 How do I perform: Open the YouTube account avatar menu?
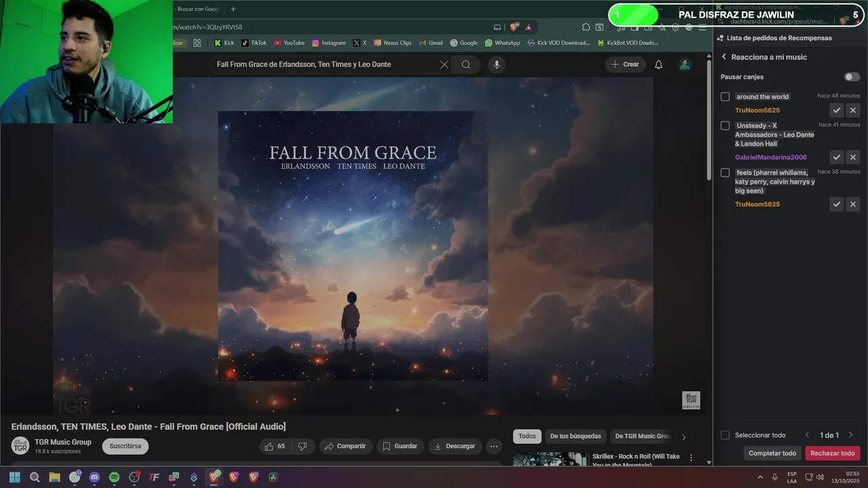click(x=685, y=64)
